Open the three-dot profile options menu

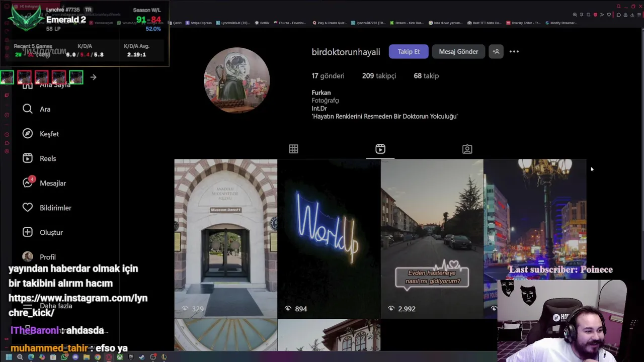514,51
